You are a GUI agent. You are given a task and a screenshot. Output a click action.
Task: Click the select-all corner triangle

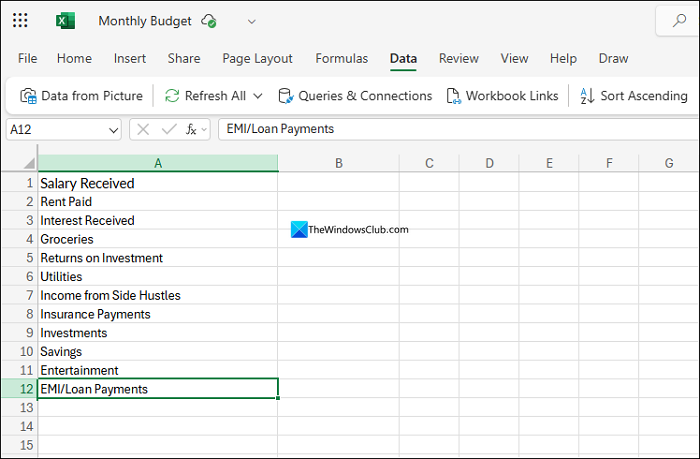[29, 163]
